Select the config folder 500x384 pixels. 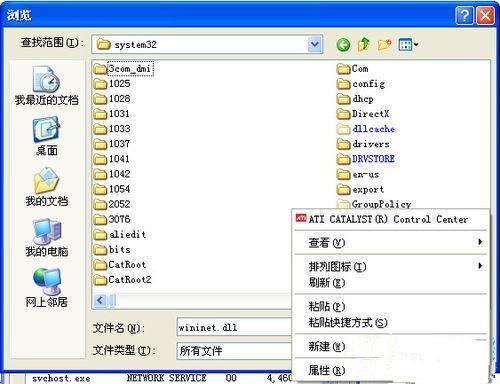tap(361, 84)
